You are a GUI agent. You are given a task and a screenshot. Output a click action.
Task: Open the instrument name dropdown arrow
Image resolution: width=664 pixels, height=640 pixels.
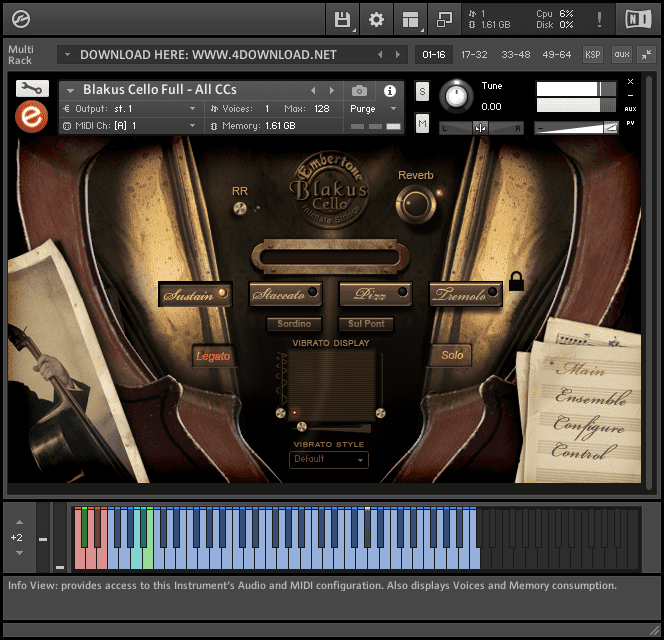(70, 90)
